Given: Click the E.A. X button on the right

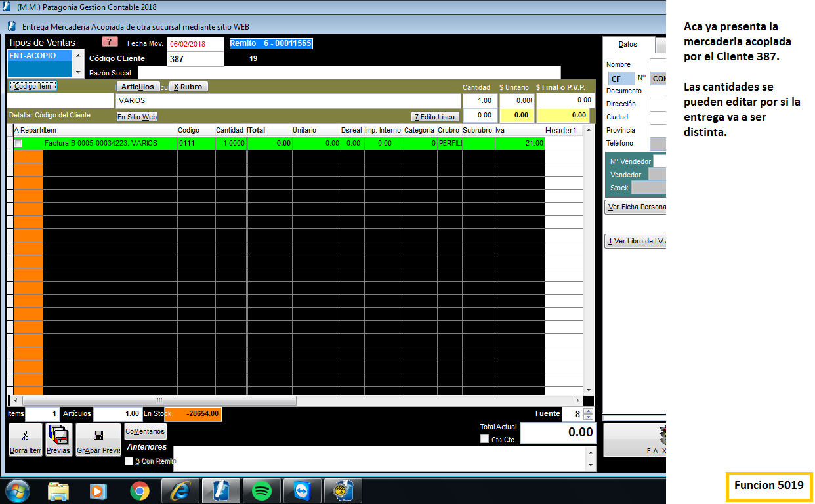Looking at the screenshot, I should click(635, 440).
